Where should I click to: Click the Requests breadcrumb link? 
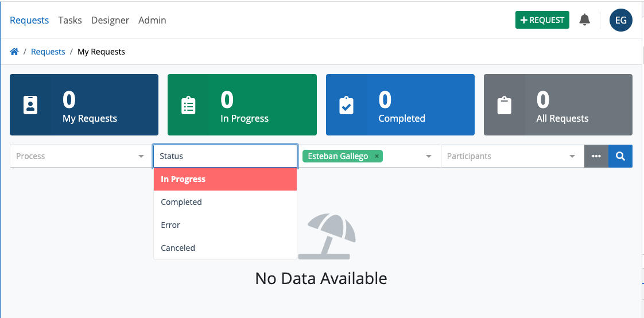[x=48, y=52]
